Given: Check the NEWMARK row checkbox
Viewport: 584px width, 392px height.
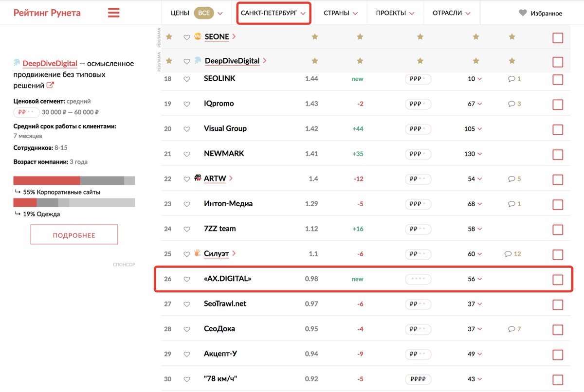Looking at the screenshot, I should pyautogui.click(x=558, y=155).
